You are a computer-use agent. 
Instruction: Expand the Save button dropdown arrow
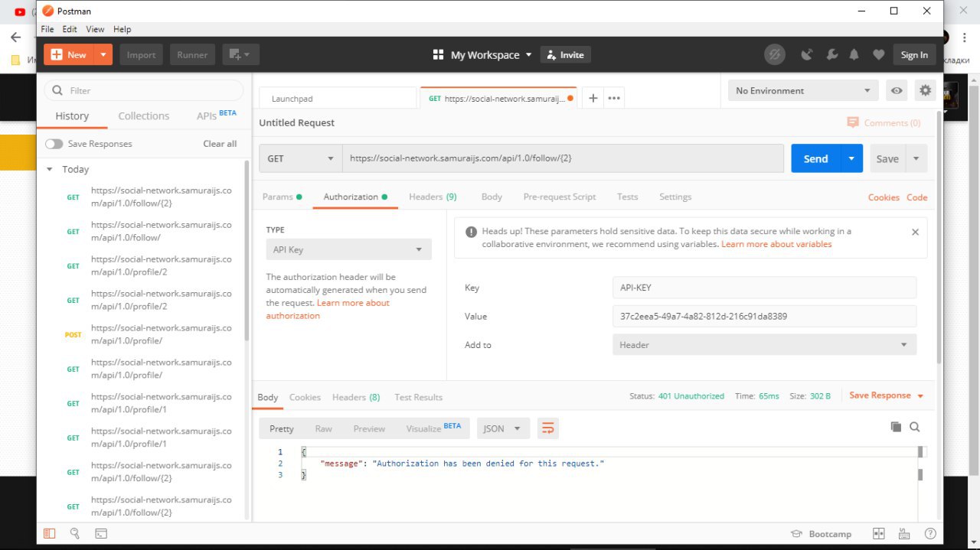click(916, 158)
